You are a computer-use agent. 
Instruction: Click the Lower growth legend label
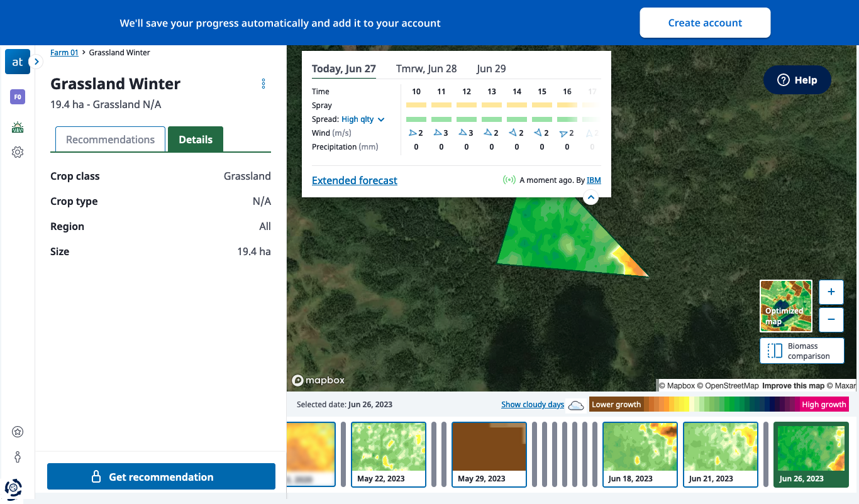coord(616,405)
